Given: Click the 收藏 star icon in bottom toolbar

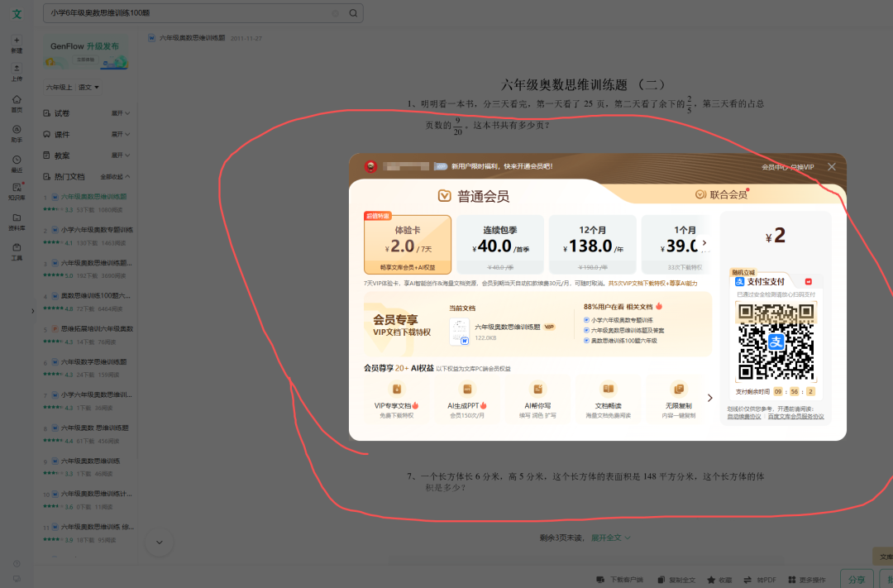Looking at the screenshot, I should 711,579.
